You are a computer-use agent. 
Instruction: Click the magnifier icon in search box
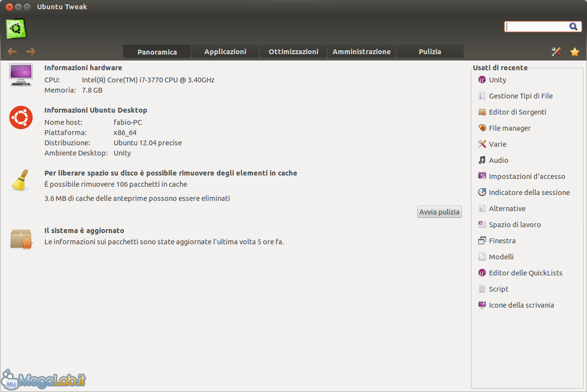pos(573,26)
